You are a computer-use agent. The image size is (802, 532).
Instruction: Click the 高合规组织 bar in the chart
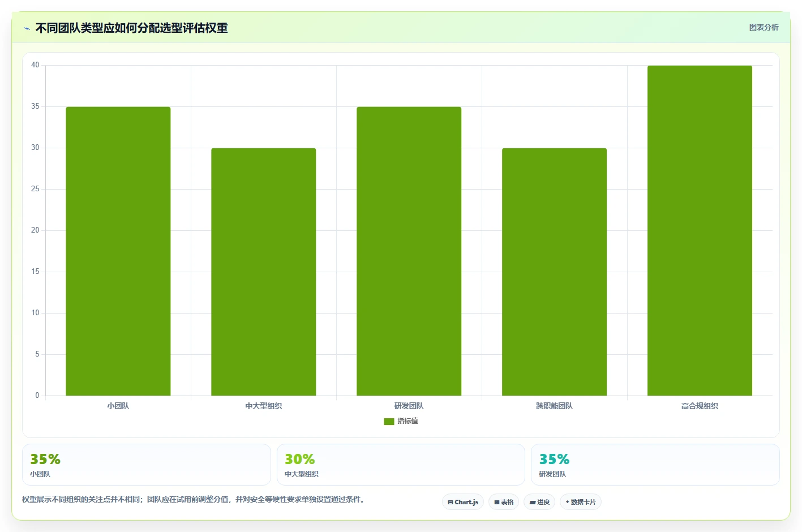(x=700, y=230)
